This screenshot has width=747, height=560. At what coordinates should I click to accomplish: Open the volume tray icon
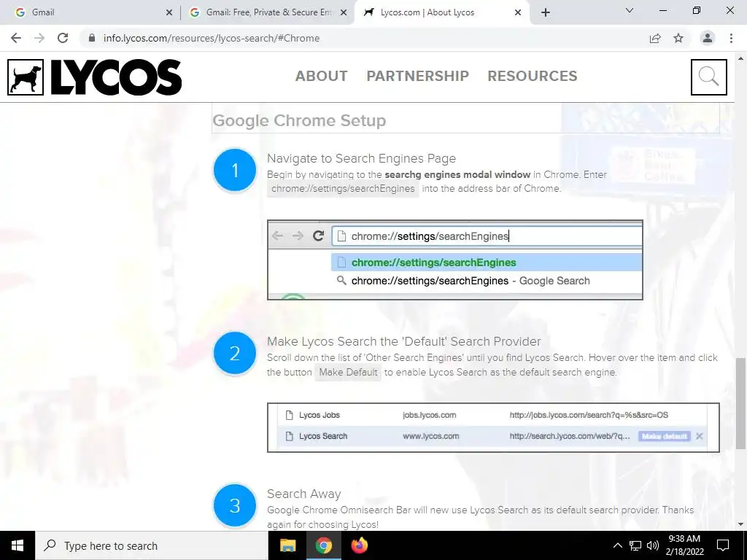(x=653, y=545)
